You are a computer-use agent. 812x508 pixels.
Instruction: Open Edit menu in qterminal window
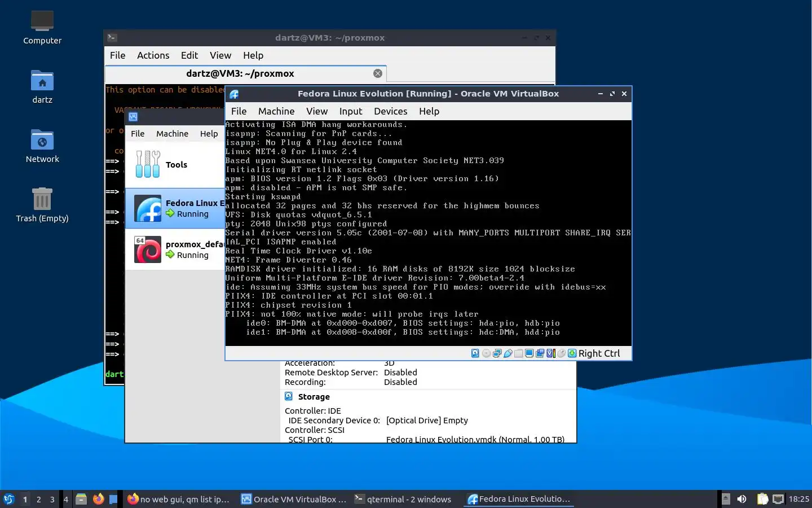(189, 55)
